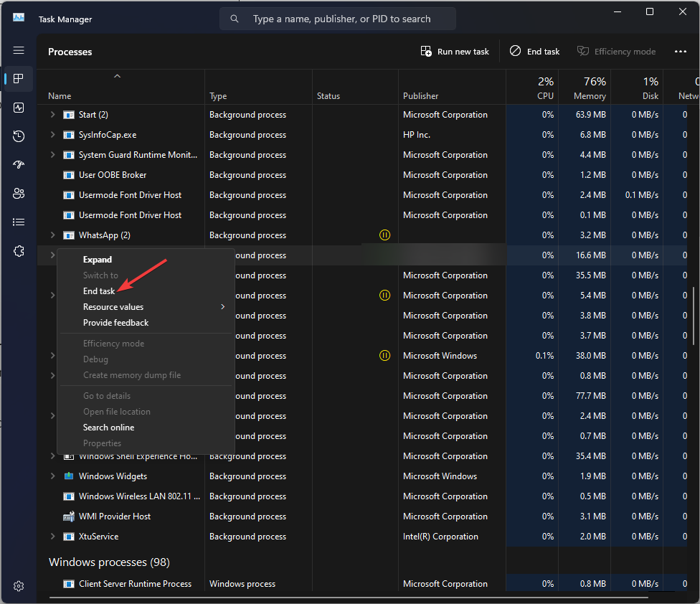This screenshot has height=604, width=700.
Task: Select the WMI Provider Host row name
Action: click(x=115, y=516)
